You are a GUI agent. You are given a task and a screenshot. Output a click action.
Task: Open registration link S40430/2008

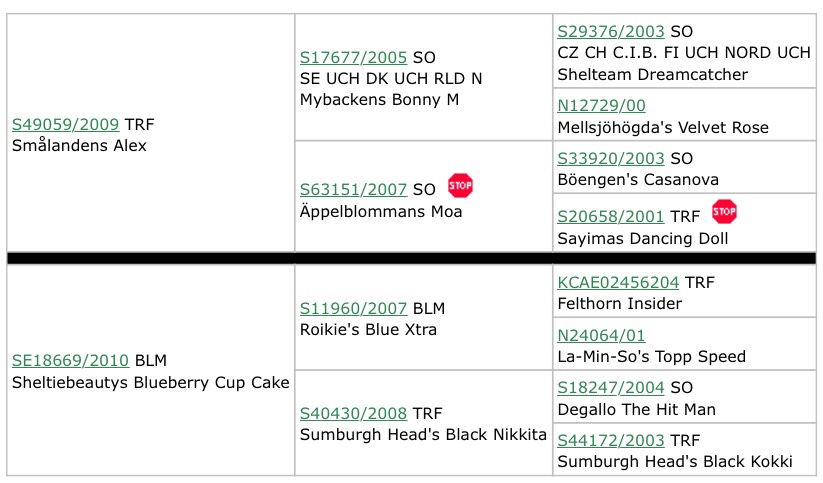(x=353, y=414)
